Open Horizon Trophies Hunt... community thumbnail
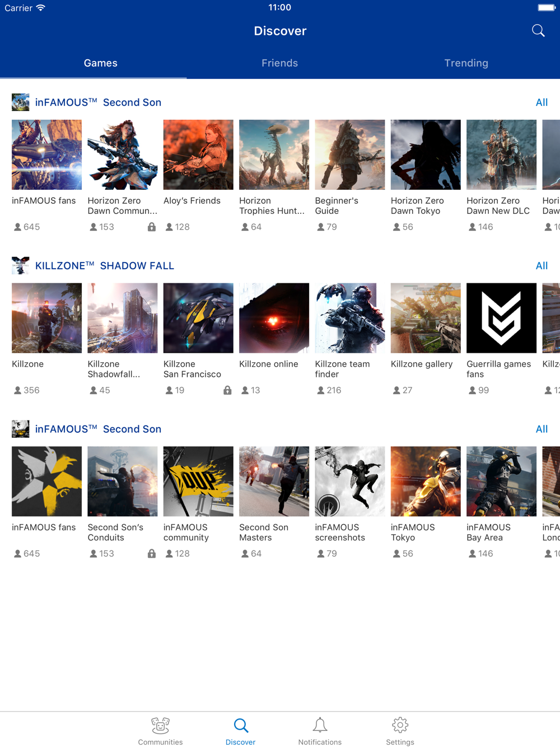The height and width of the screenshot is (747, 560). [x=274, y=155]
